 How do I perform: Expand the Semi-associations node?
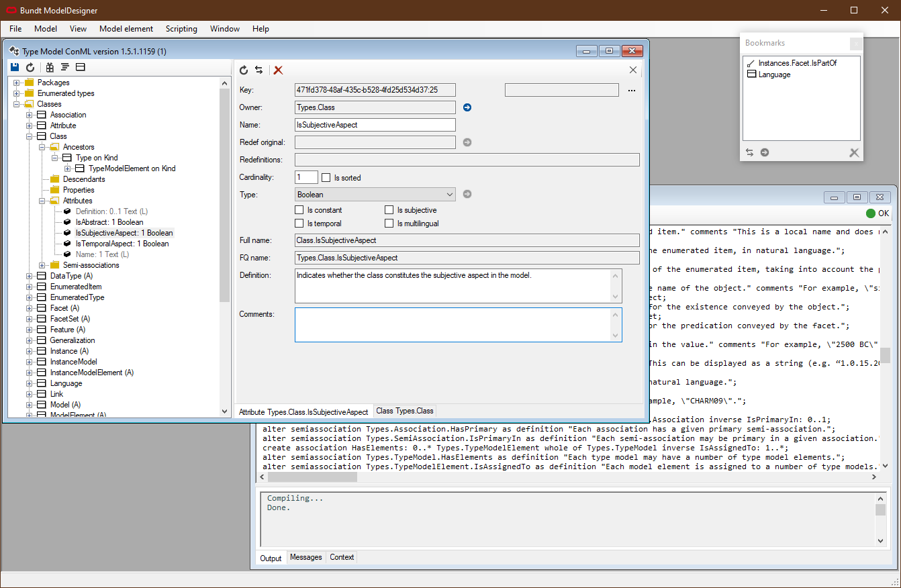point(42,265)
